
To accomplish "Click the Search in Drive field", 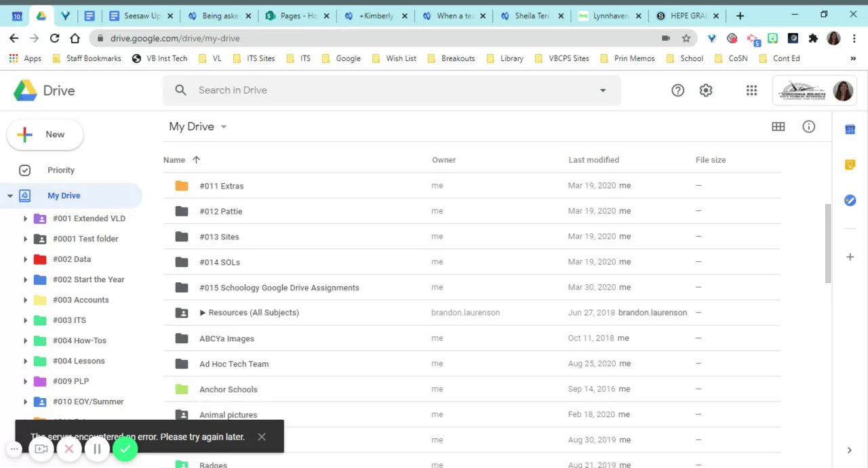I will point(380,90).
